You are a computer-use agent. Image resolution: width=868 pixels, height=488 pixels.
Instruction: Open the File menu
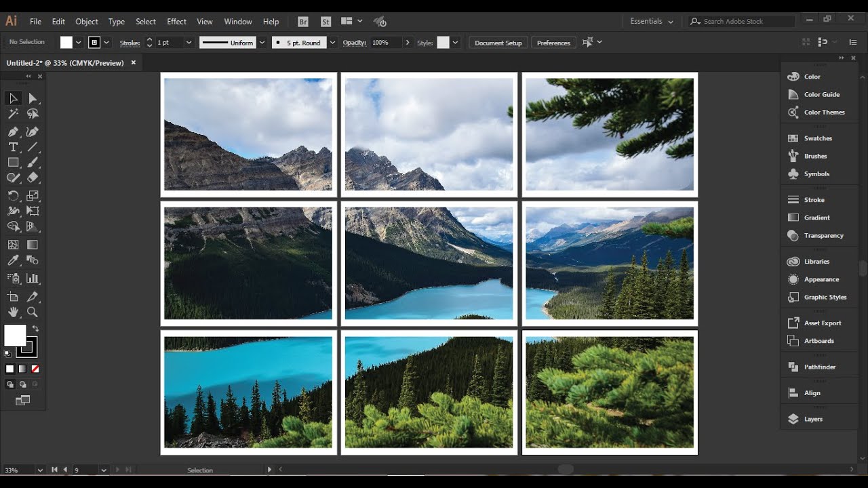pyautogui.click(x=35, y=22)
